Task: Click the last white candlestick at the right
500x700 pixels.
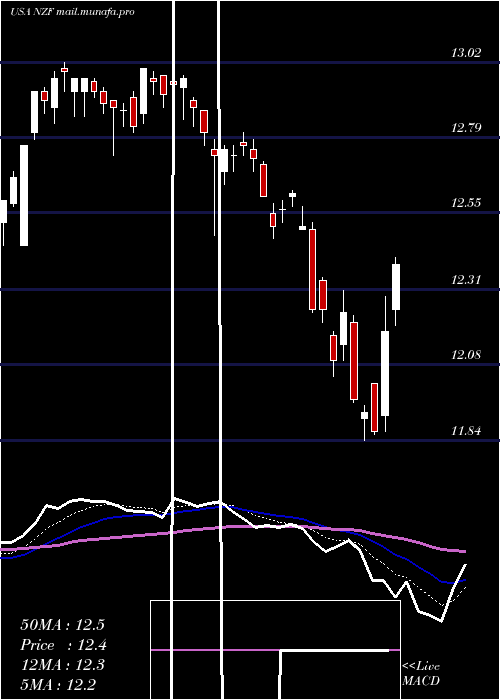Action: (396, 291)
